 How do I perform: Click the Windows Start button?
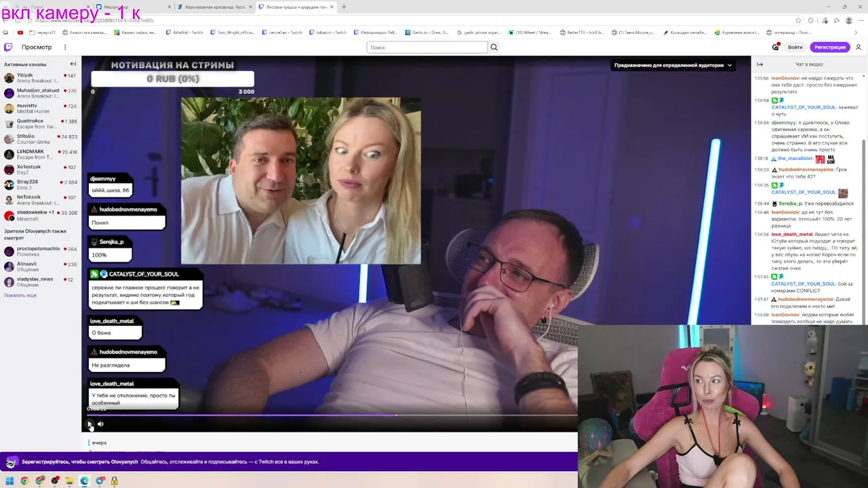9,481
